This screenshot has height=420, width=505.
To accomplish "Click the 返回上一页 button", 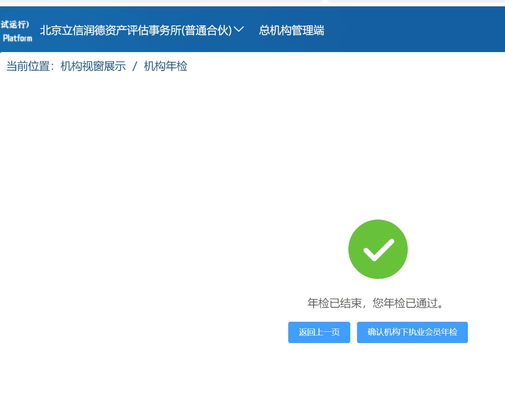I will pyautogui.click(x=319, y=332).
